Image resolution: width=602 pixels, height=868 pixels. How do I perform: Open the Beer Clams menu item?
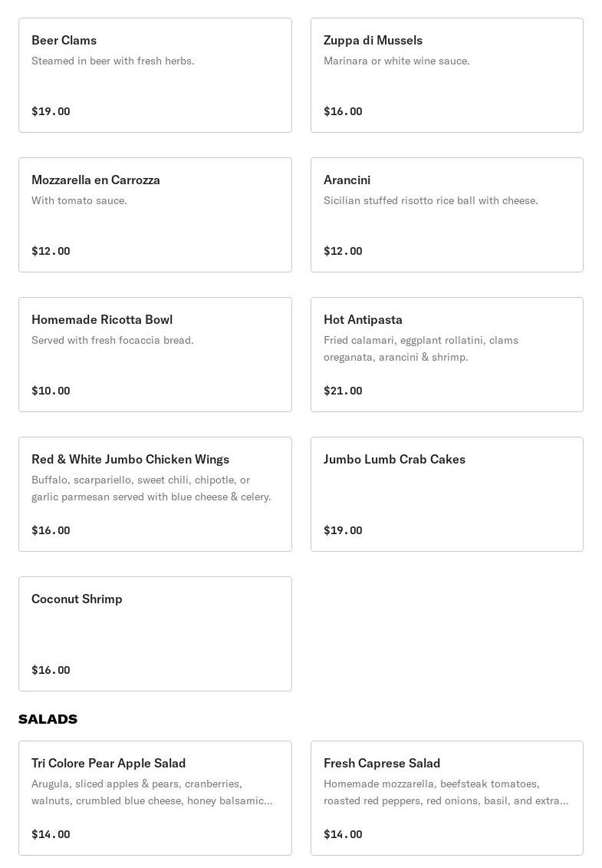pyautogui.click(x=155, y=75)
